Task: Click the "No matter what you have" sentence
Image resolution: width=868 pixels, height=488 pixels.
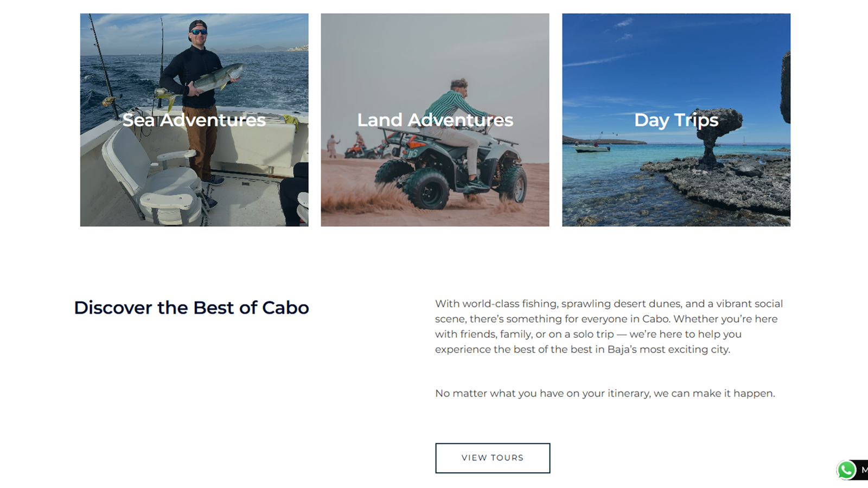Action: coord(605,394)
